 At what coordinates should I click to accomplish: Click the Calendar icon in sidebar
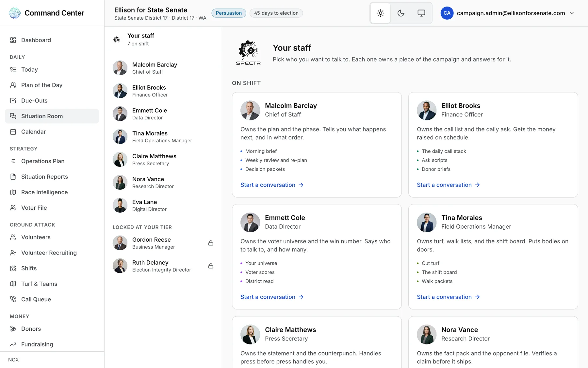point(13,132)
